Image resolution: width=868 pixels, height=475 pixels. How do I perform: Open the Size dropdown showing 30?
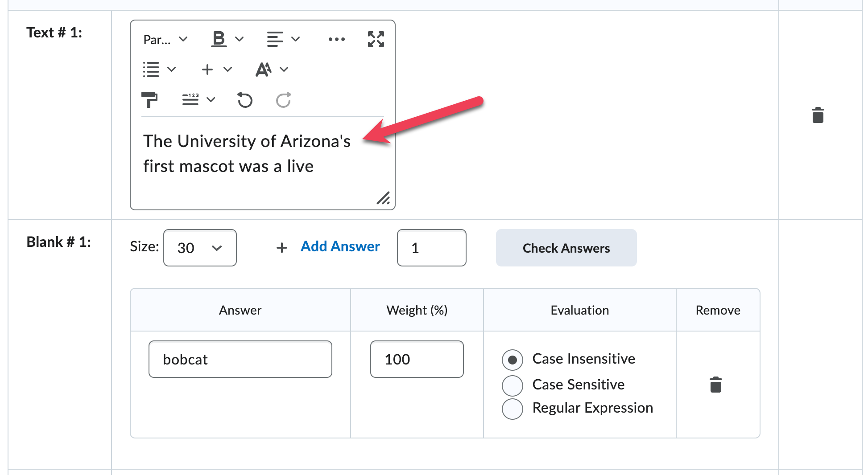pos(200,248)
